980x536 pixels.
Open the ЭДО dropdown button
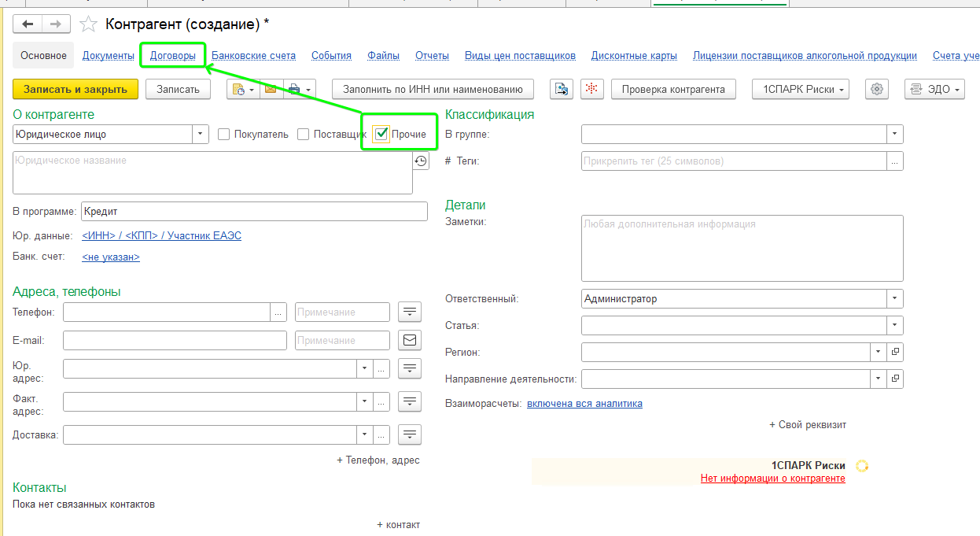click(934, 89)
